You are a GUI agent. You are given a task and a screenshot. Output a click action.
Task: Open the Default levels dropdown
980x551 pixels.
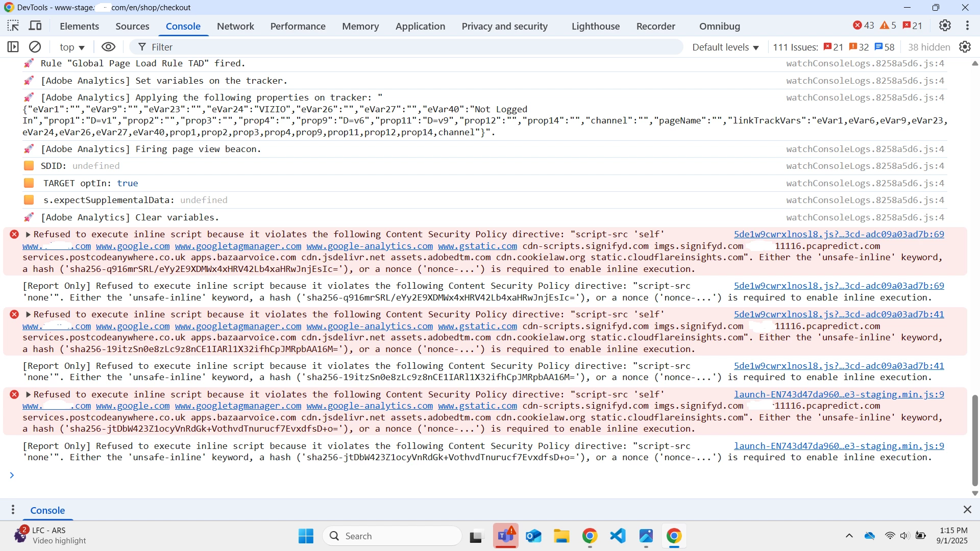(x=725, y=47)
